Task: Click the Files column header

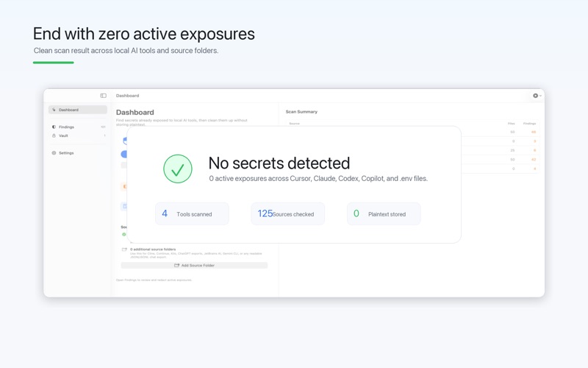Action: click(x=511, y=124)
